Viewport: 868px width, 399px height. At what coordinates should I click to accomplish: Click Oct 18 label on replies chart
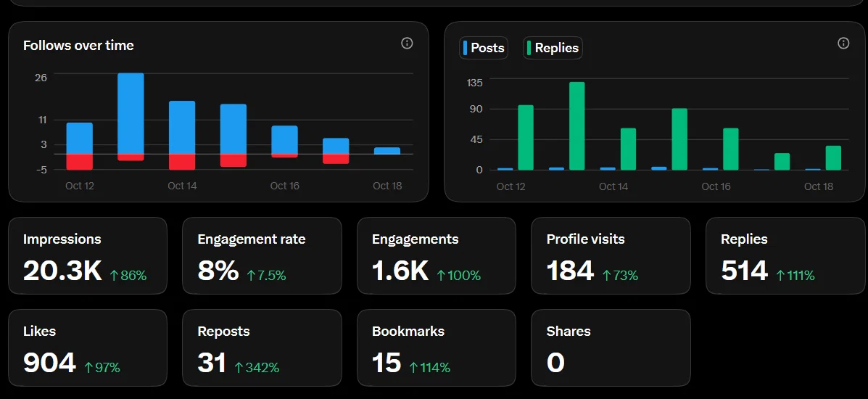(x=819, y=186)
